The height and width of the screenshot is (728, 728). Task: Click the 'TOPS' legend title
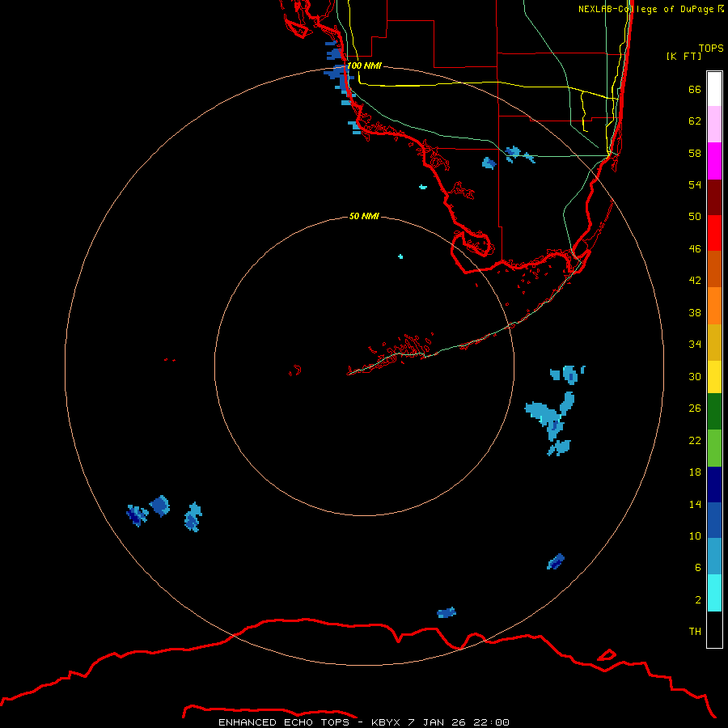pyautogui.click(x=711, y=48)
